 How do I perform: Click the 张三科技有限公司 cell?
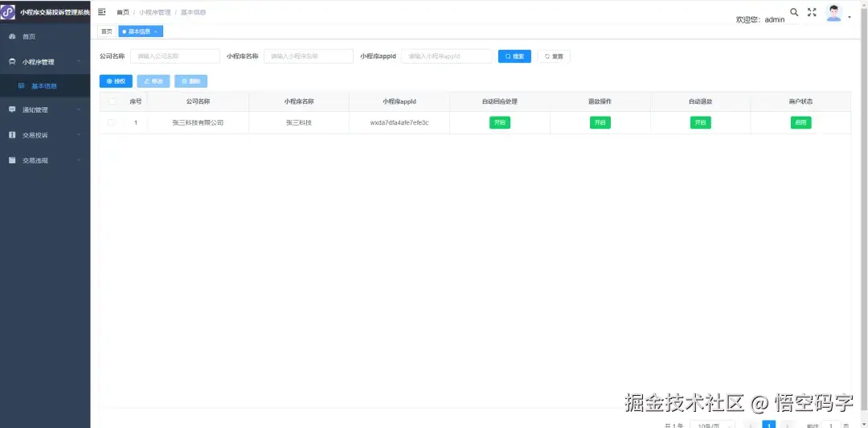point(199,122)
